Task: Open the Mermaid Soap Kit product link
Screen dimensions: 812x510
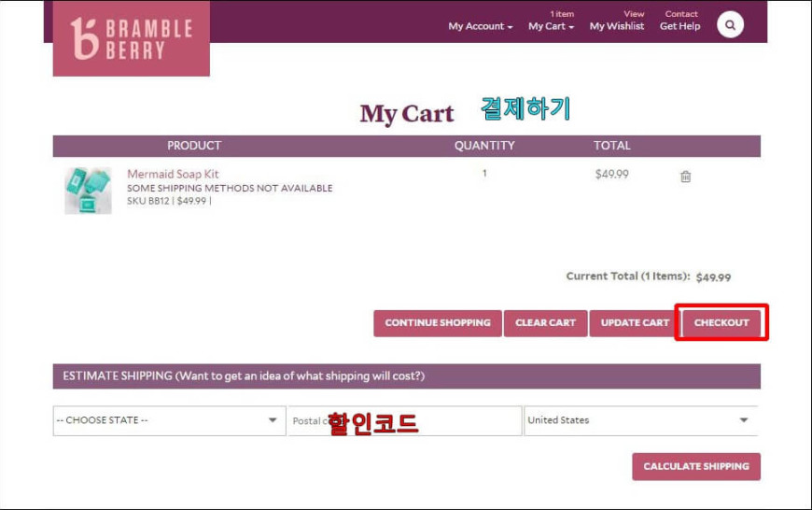Action: click(x=173, y=174)
